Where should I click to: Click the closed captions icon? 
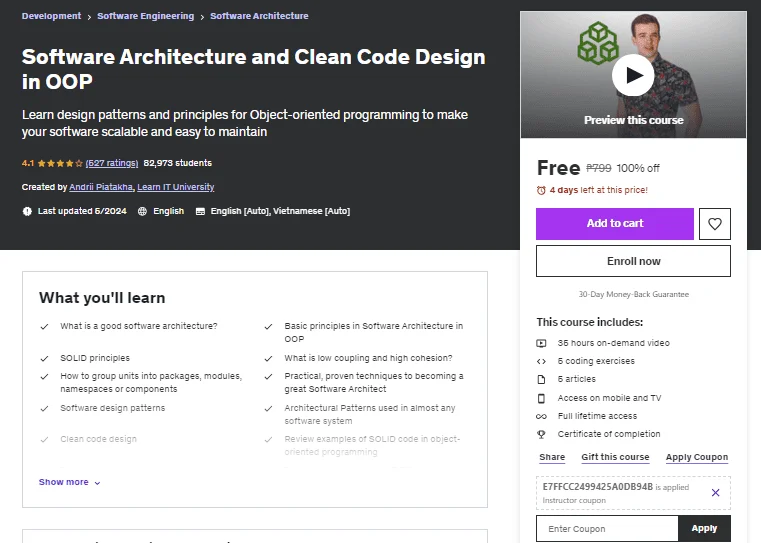tap(200, 211)
